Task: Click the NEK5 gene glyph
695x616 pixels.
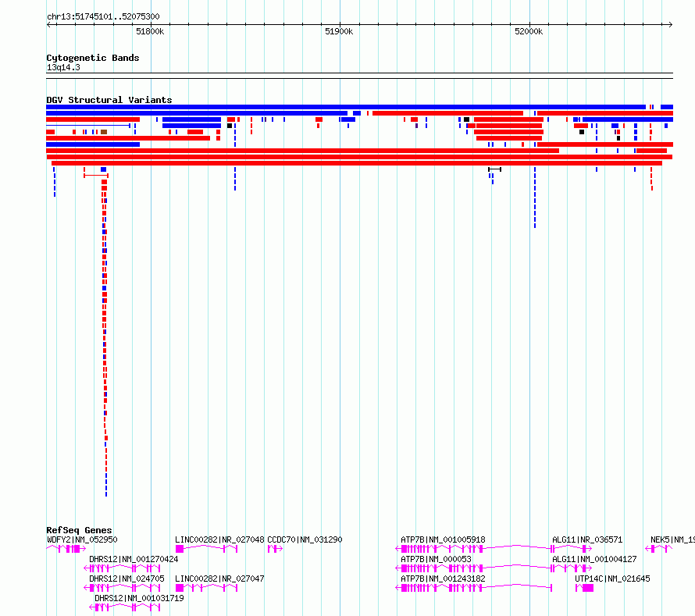Action: pos(659,549)
